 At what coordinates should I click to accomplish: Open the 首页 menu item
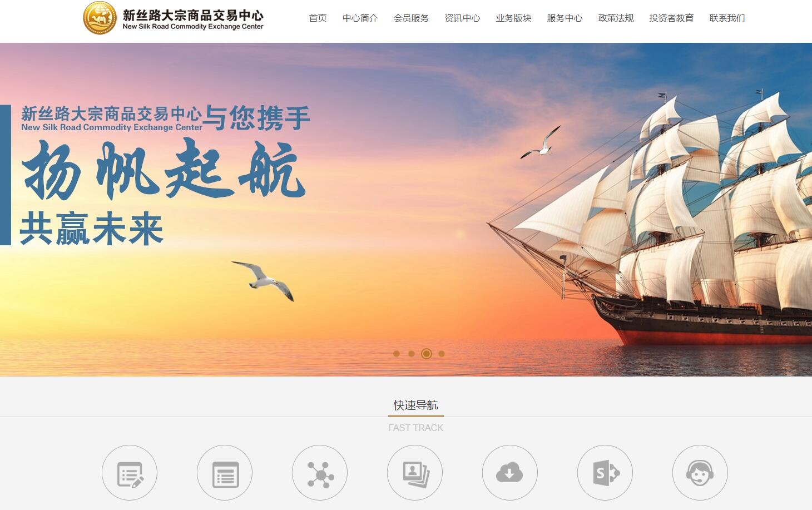[x=318, y=18]
